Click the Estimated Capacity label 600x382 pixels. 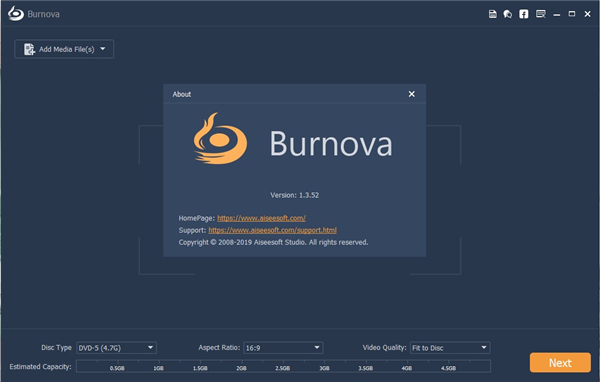point(40,367)
